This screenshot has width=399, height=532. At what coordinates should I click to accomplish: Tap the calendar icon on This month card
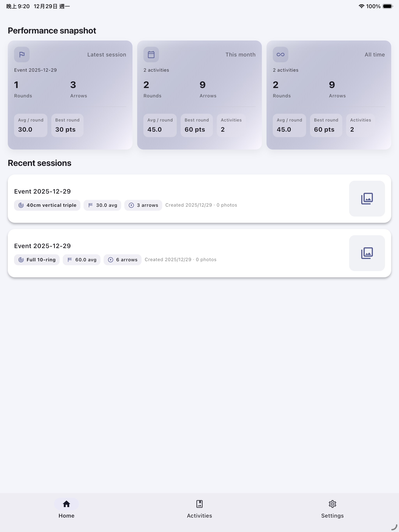click(x=151, y=55)
